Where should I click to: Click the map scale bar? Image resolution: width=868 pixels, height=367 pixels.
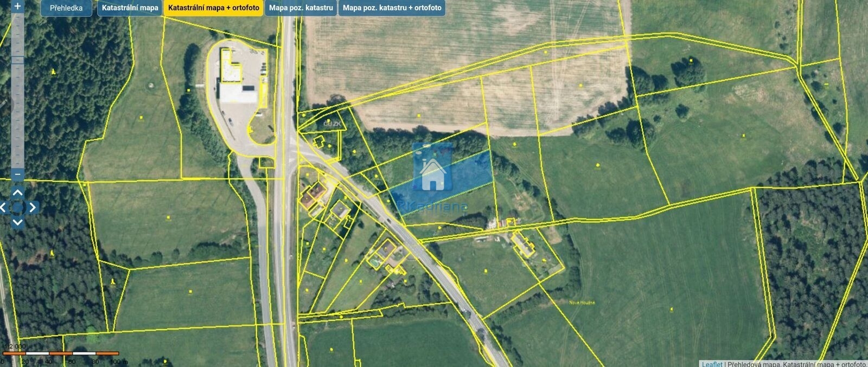[61, 354]
